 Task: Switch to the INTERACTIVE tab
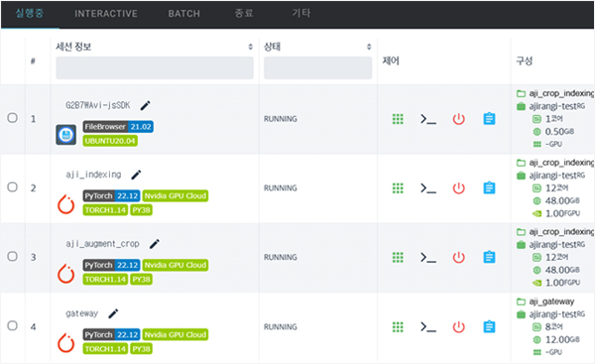pyautogui.click(x=106, y=14)
